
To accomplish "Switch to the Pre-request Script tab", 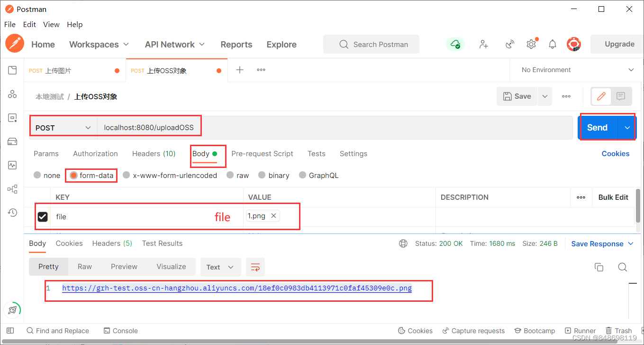I will pos(262,154).
